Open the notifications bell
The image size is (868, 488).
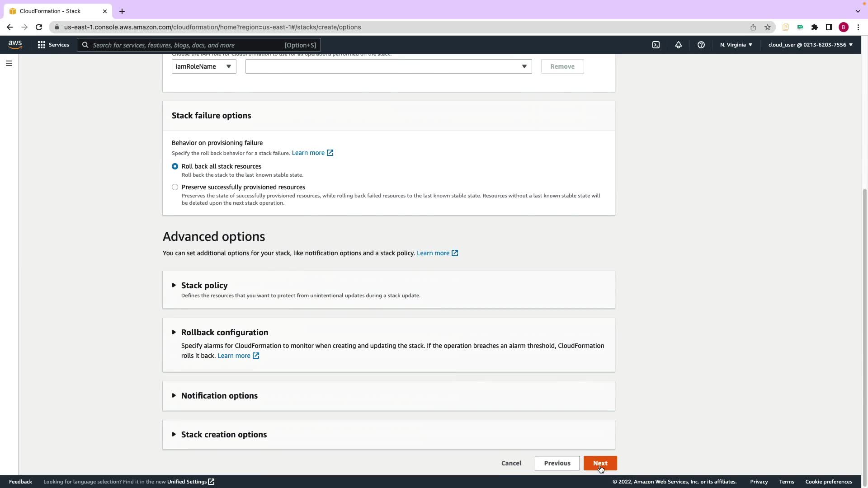(679, 45)
